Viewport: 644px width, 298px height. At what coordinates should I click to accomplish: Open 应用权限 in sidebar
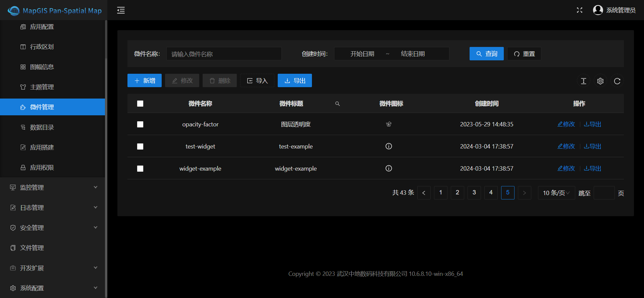[x=53, y=167]
